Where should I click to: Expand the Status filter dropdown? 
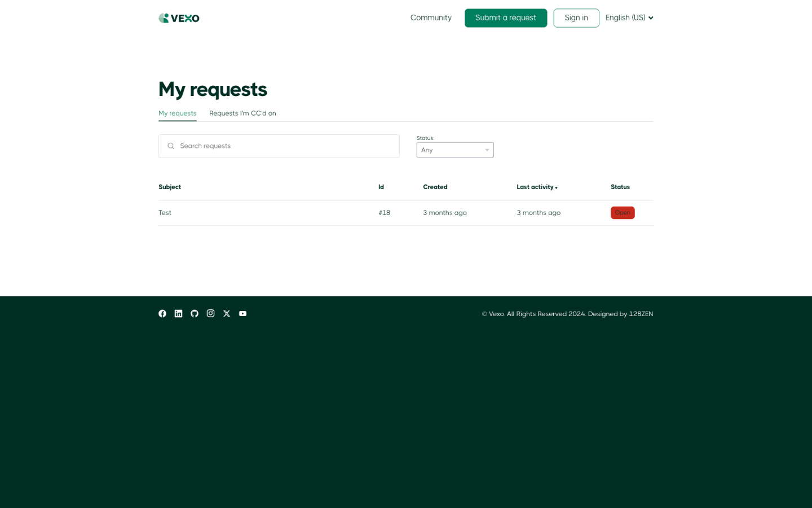(x=454, y=150)
